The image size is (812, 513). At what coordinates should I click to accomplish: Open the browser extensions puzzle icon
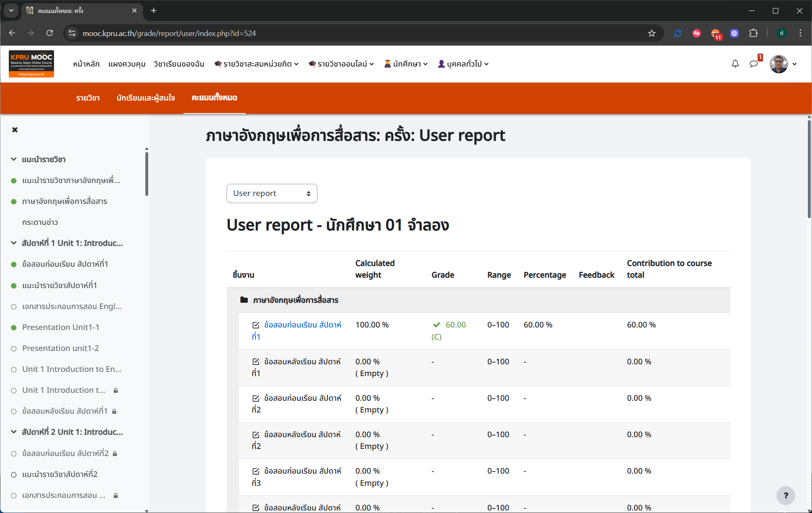coord(753,33)
